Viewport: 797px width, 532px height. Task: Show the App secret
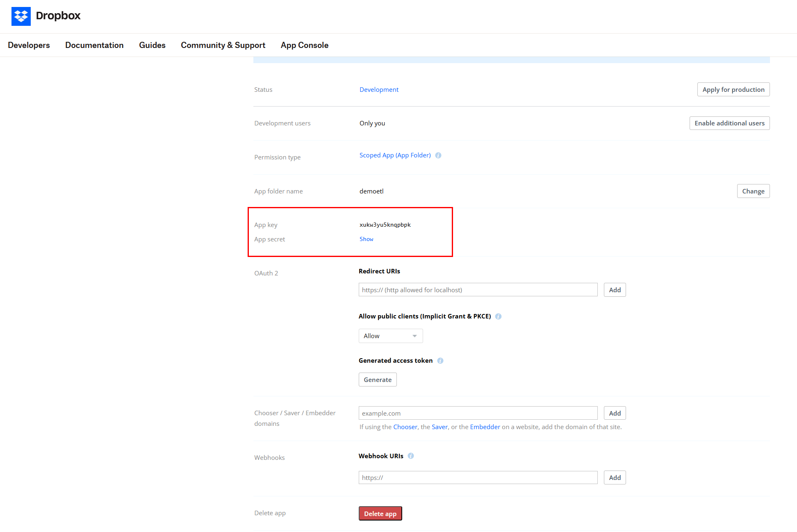pyautogui.click(x=366, y=239)
